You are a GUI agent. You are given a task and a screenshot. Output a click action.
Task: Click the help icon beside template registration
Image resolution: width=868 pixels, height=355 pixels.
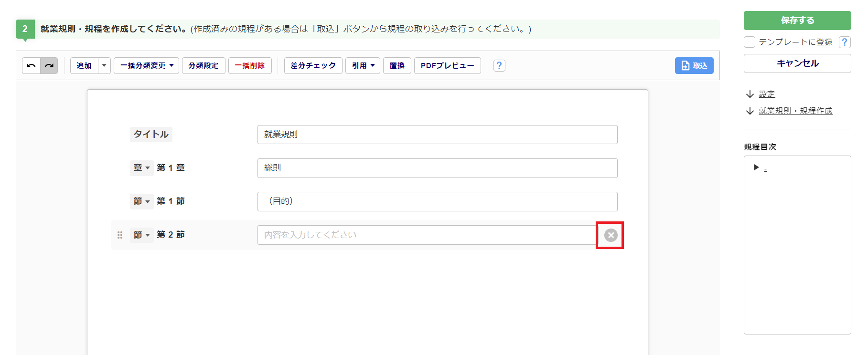click(845, 42)
